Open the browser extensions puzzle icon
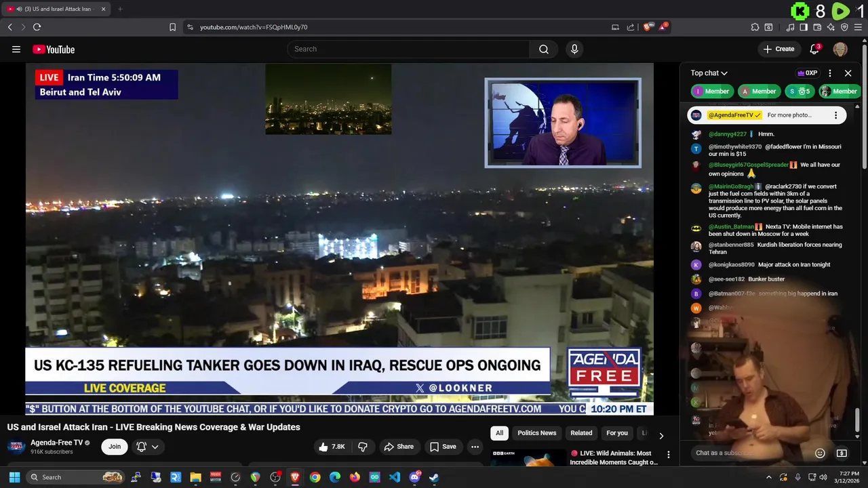Image resolution: width=868 pixels, height=488 pixels. [755, 27]
